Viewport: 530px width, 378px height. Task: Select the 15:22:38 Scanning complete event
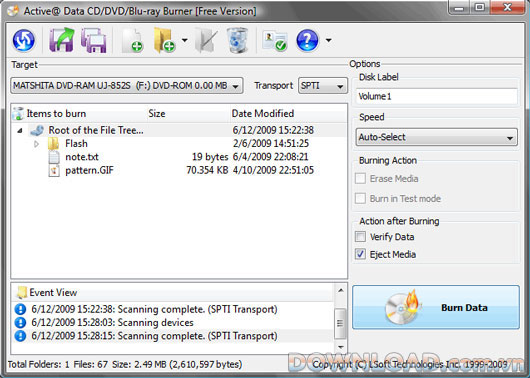pyautogui.click(x=173, y=309)
